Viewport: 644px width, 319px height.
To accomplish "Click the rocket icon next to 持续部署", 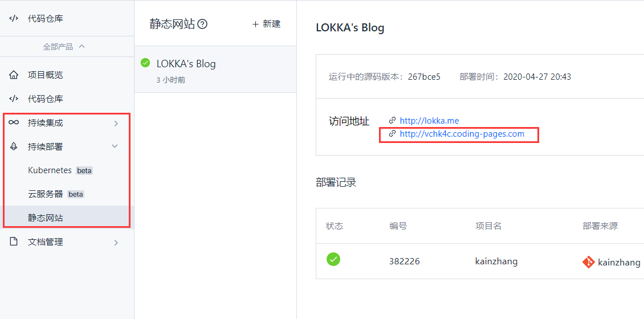I will click(x=14, y=146).
